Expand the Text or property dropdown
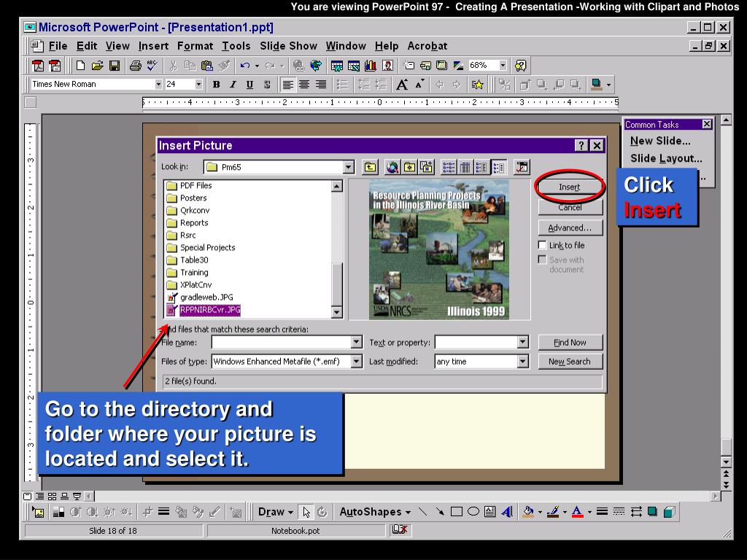The width and height of the screenshot is (747, 560). [522, 342]
